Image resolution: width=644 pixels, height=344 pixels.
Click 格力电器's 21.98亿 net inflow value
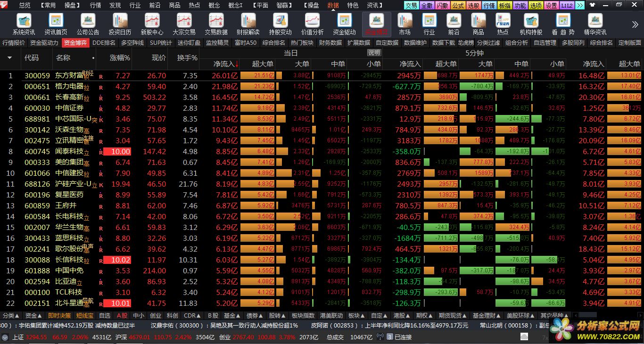pyautogui.click(x=224, y=86)
